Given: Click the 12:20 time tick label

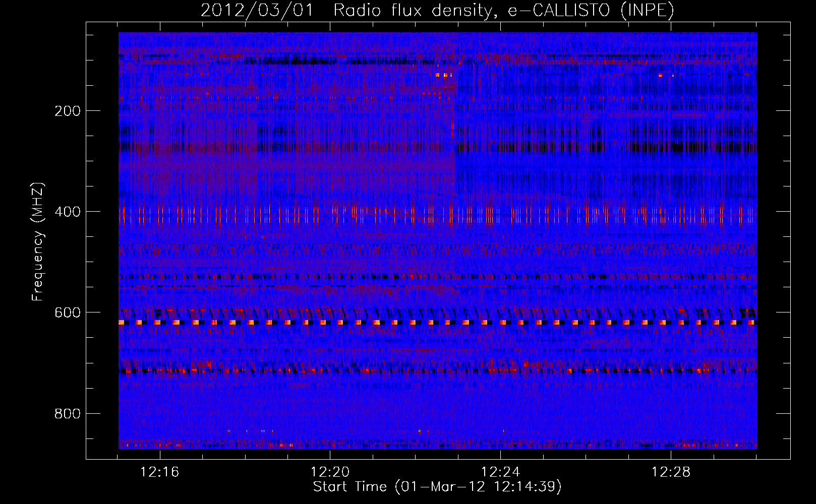Looking at the screenshot, I should coord(330,472).
